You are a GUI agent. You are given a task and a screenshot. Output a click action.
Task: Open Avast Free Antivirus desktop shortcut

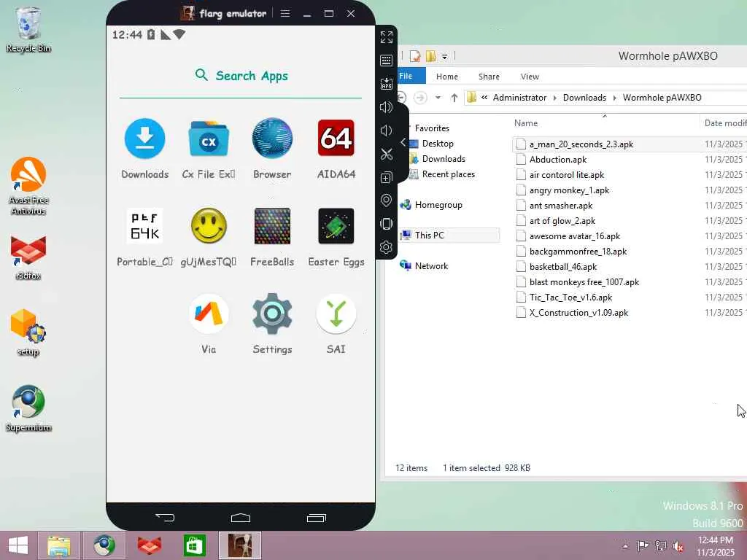tap(28, 186)
